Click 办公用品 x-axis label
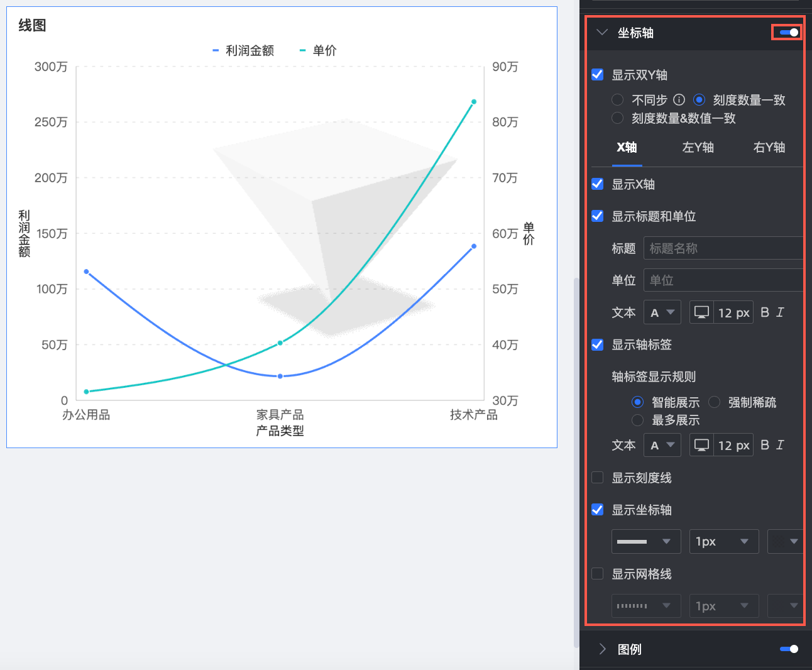Screen dimensions: 812x670 pos(86,414)
